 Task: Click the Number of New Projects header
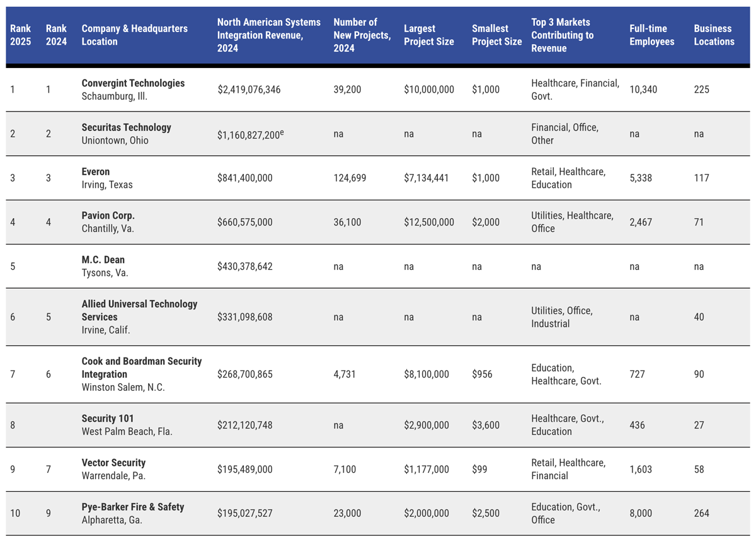[362, 35]
